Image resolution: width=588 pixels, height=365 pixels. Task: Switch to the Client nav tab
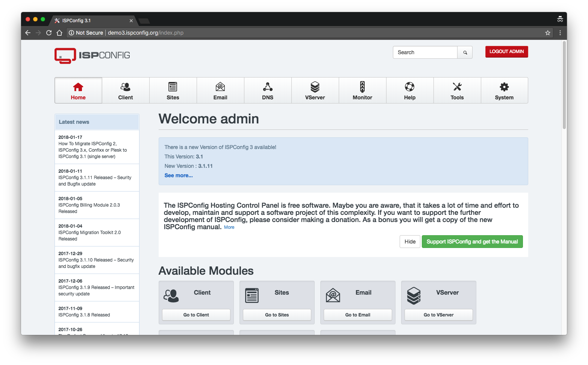pos(126,90)
